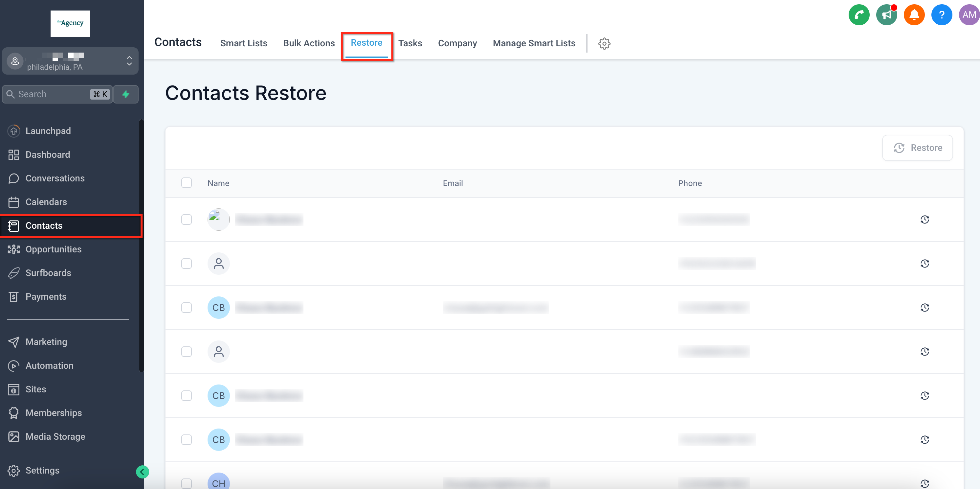Select checkbox of first CB contact
This screenshot has width=980, height=489.
tap(187, 308)
